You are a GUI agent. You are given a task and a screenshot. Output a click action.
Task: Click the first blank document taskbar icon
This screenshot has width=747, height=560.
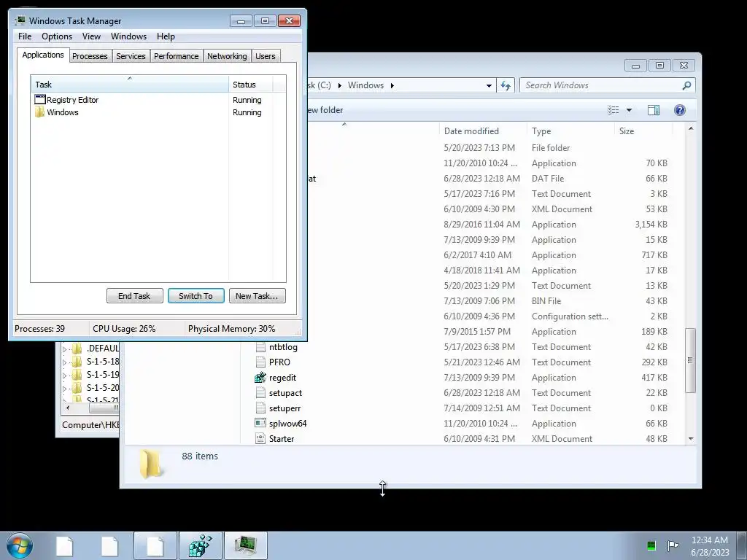64,545
